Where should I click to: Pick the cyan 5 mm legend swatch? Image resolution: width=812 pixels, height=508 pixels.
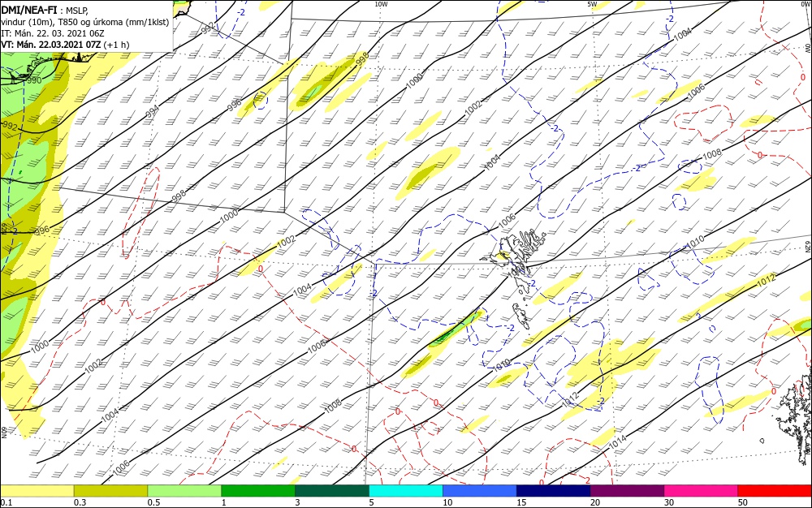[x=406, y=491]
